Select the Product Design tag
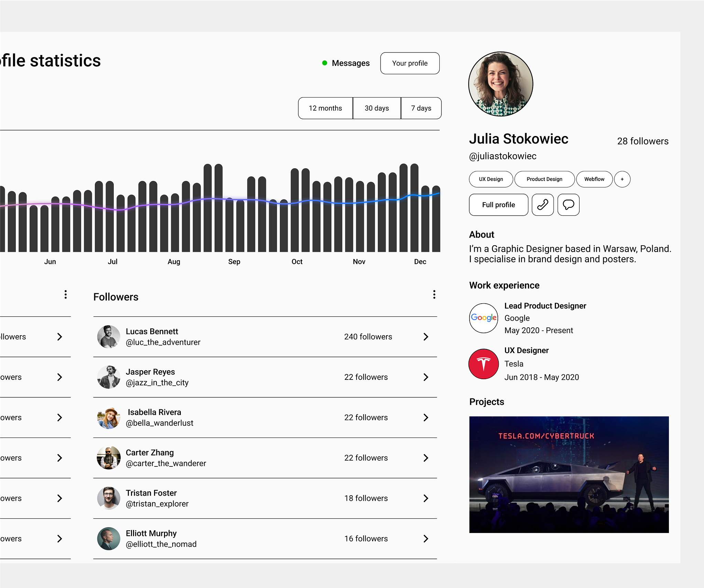 544,179
